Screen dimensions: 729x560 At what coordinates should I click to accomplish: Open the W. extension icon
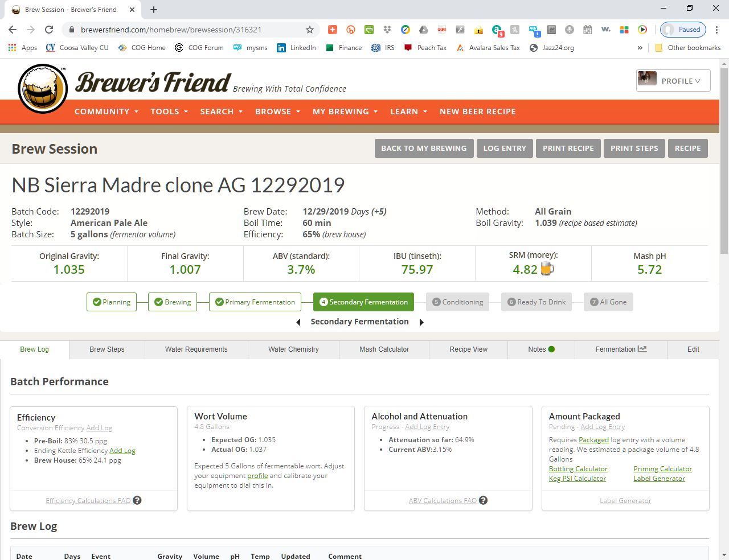(606, 30)
